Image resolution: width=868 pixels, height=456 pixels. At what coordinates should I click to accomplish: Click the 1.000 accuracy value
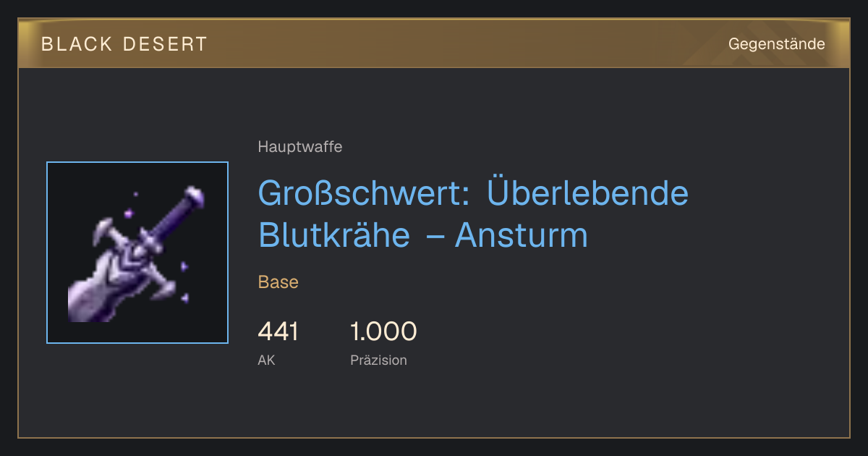pyautogui.click(x=383, y=332)
